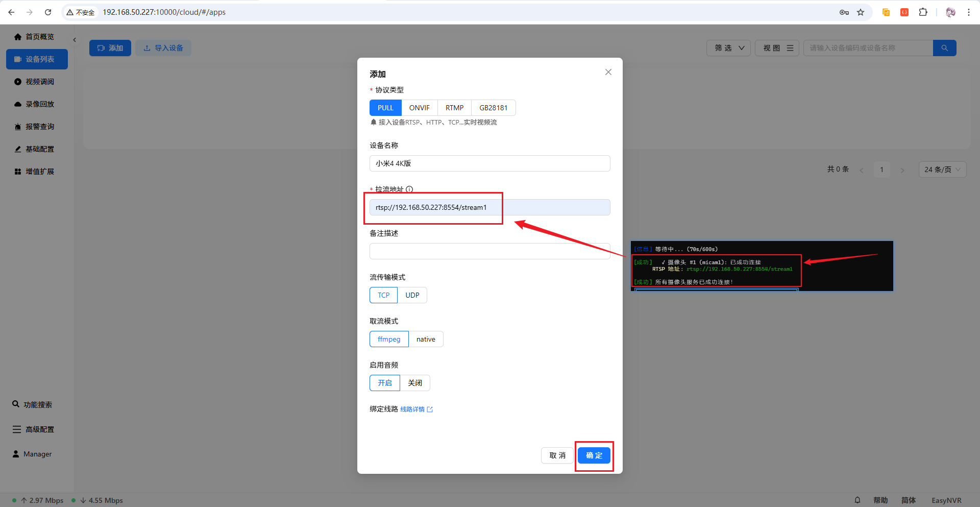Click the search magnifier button
The height and width of the screenshot is (507, 980).
[944, 48]
